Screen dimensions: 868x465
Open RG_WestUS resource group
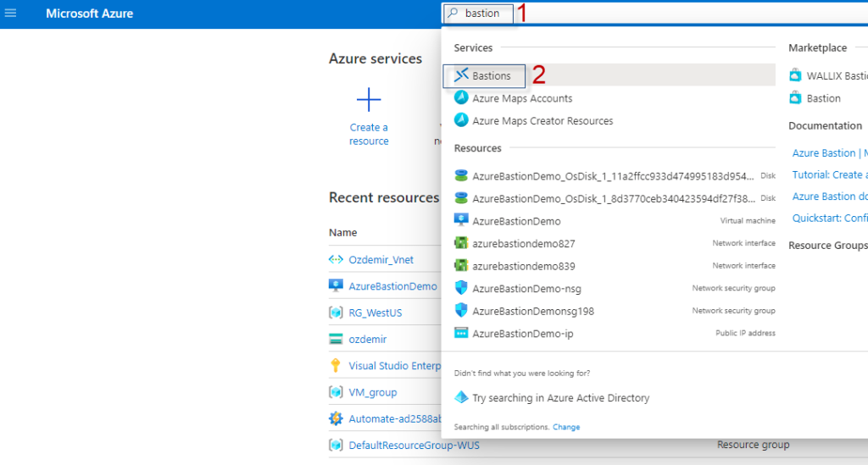point(376,313)
